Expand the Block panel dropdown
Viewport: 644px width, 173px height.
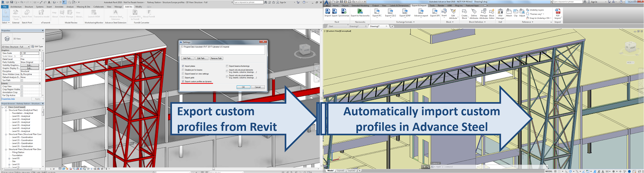tap(450, 22)
